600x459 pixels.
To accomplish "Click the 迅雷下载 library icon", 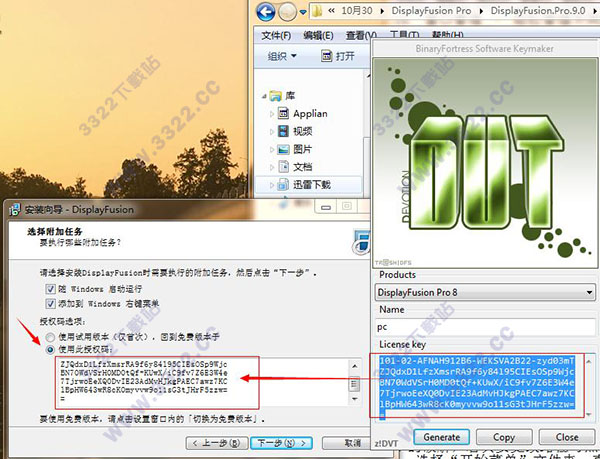I will click(x=283, y=185).
